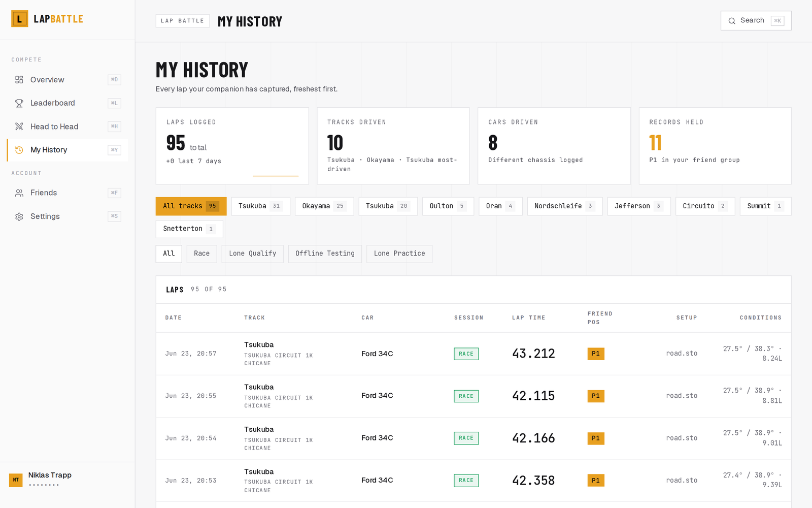This screenshot has height=508, width=812.
Task: Click the Lap Time column header
Action: click(x=529, y=318)
